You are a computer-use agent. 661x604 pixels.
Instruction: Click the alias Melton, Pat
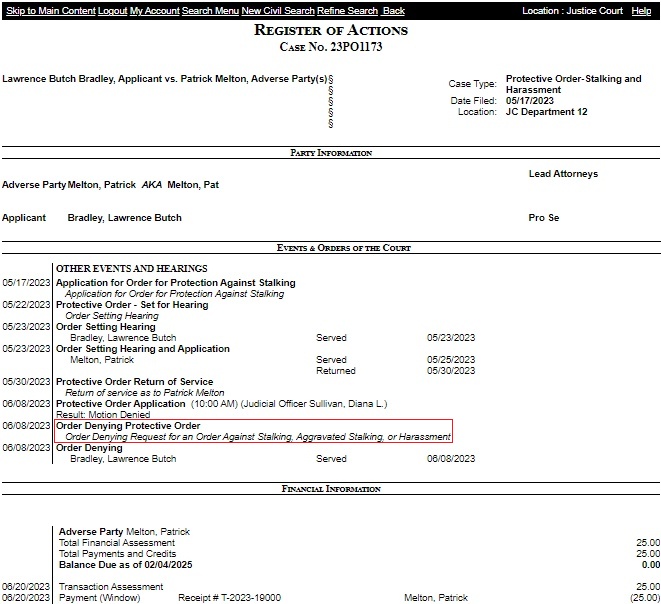(x=193, y=185)
